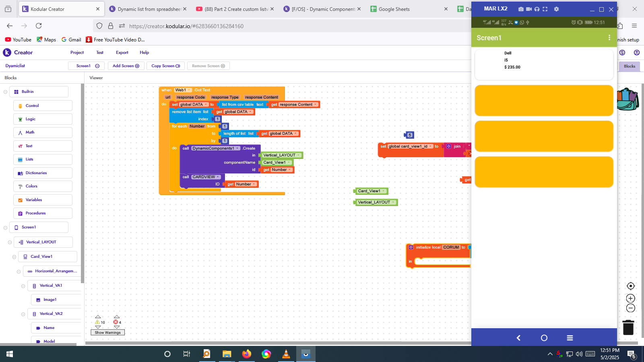Click the Add Screen button
Image resolution: width=644 pixels, height=362 pixels.
pos(126,66)
